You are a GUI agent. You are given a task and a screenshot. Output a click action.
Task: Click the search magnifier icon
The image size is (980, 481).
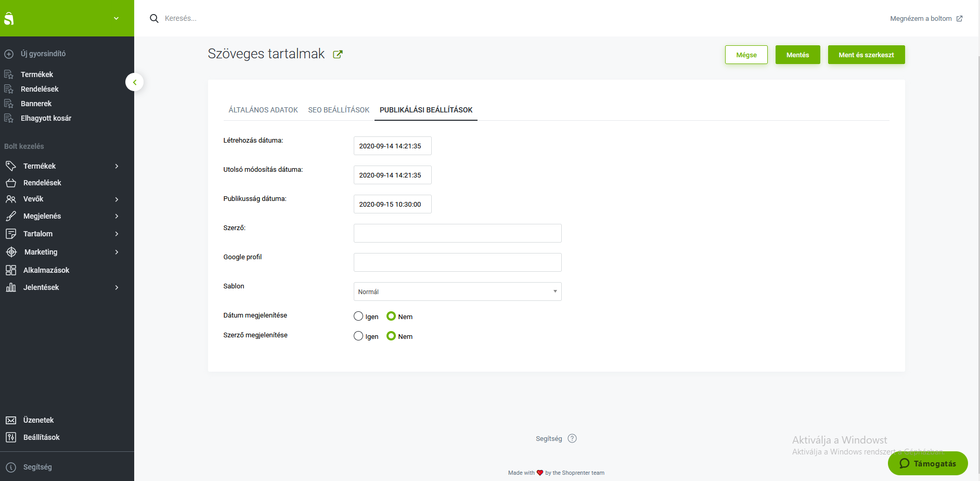[154, 19]
